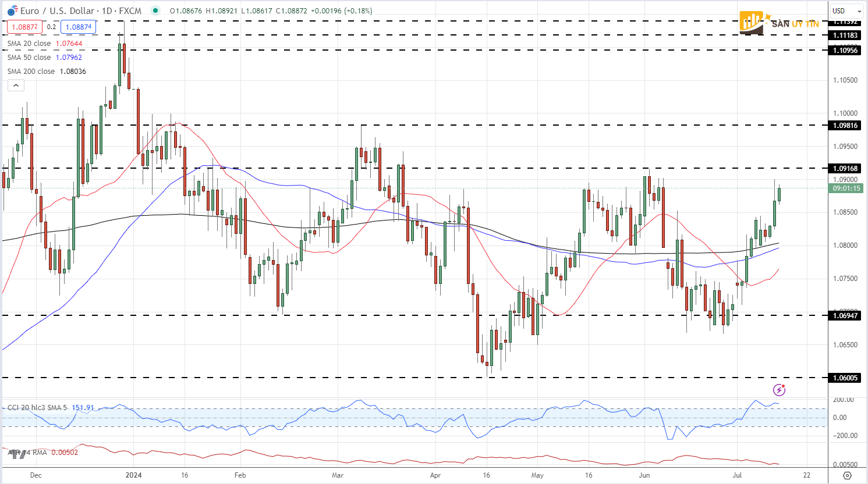Click the May label on time axis

pyautogui.click(x=537, y=475)
